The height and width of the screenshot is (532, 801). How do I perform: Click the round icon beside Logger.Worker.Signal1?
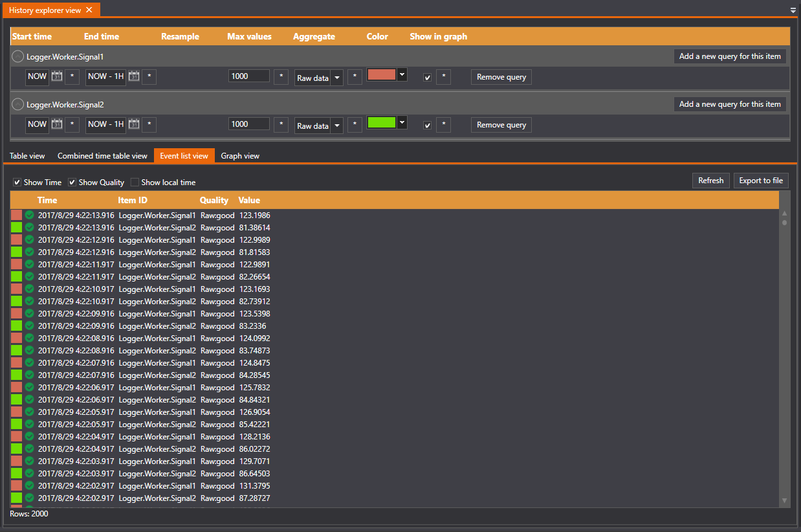click(18, 56)
